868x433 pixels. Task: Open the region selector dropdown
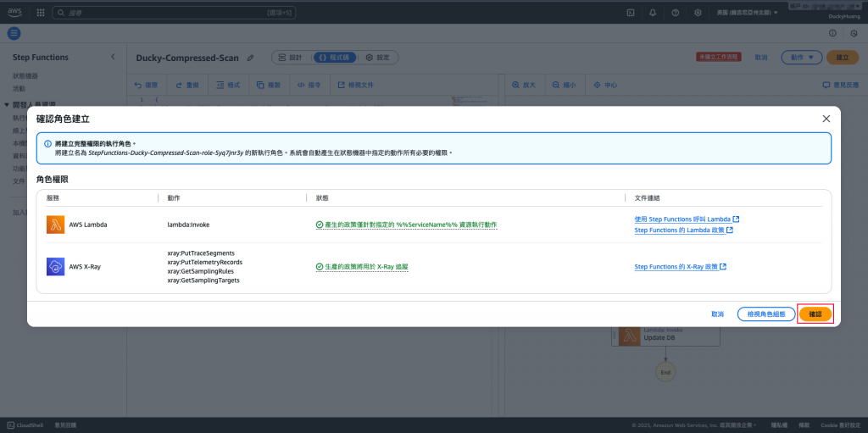747,12
